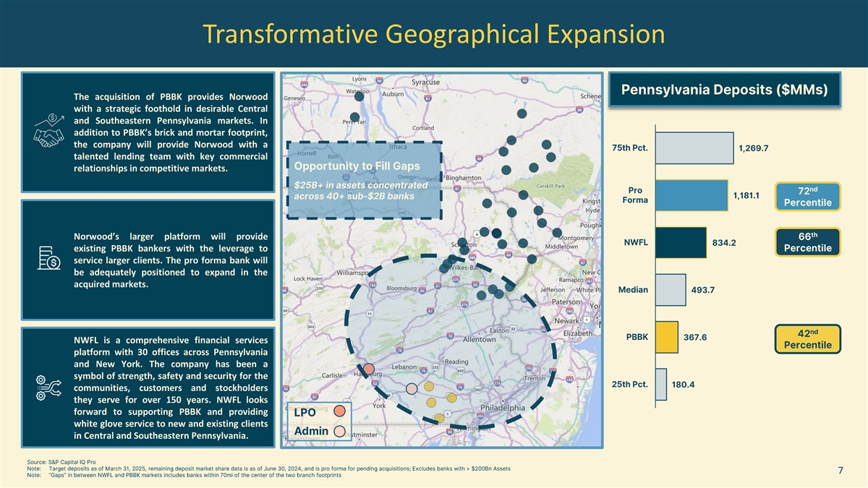Select the orange LPO marker near Harrisburg
The width and height of the screenshot is (868, 488).
pos(369,369)
